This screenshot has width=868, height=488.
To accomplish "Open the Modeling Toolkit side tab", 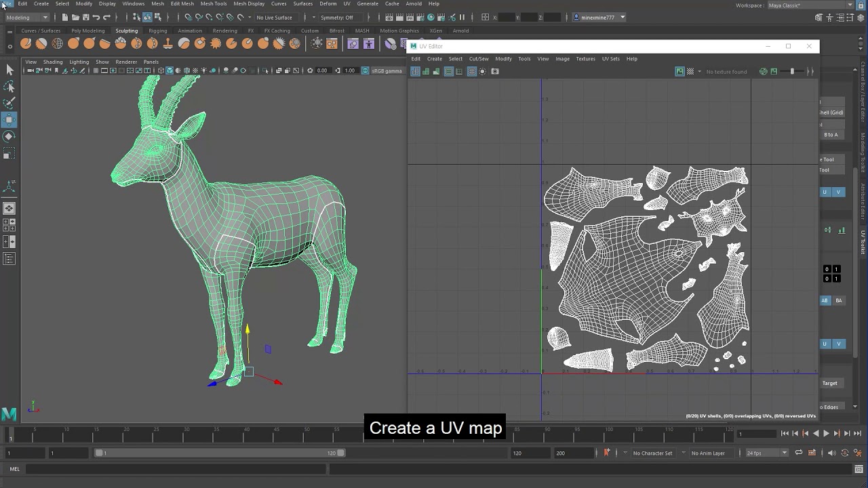I will [x=863, y=152].
